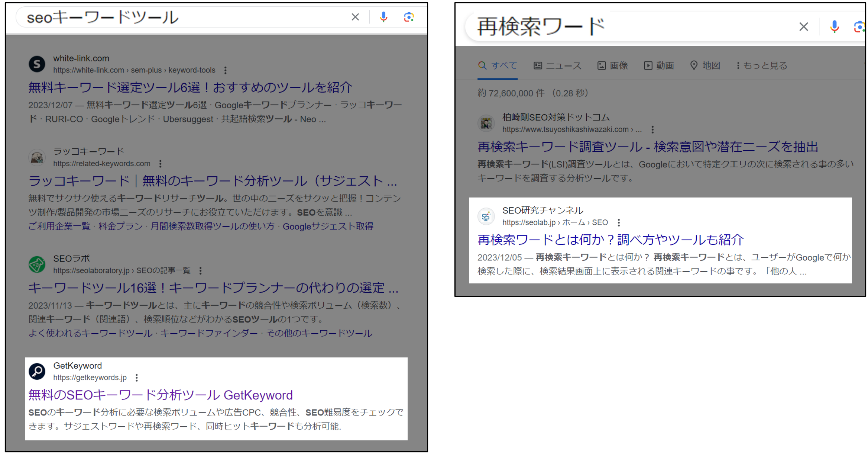
Task: Open 再検索ワードとは何か？ result link
Action: coord(610,240)
